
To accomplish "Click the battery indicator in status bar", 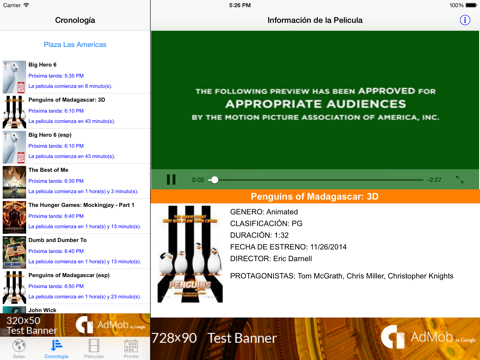I will 471,5.
